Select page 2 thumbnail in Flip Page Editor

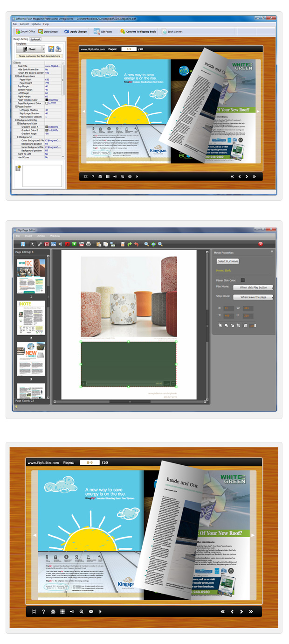pos(31,317)
